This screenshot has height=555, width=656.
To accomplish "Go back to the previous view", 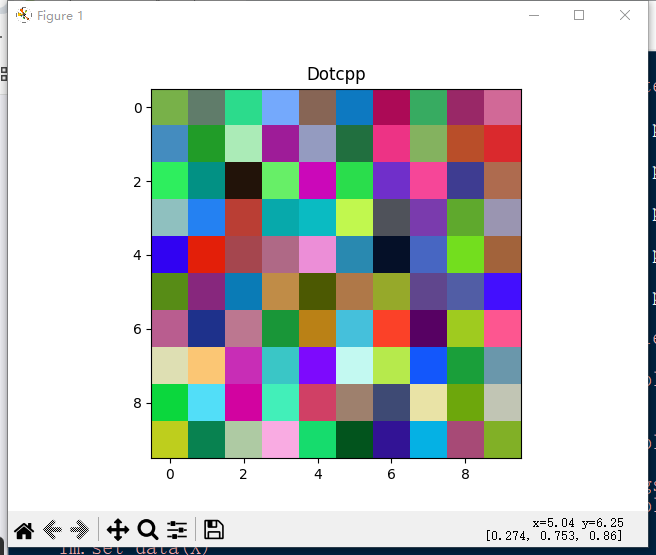I will (52, 530).
